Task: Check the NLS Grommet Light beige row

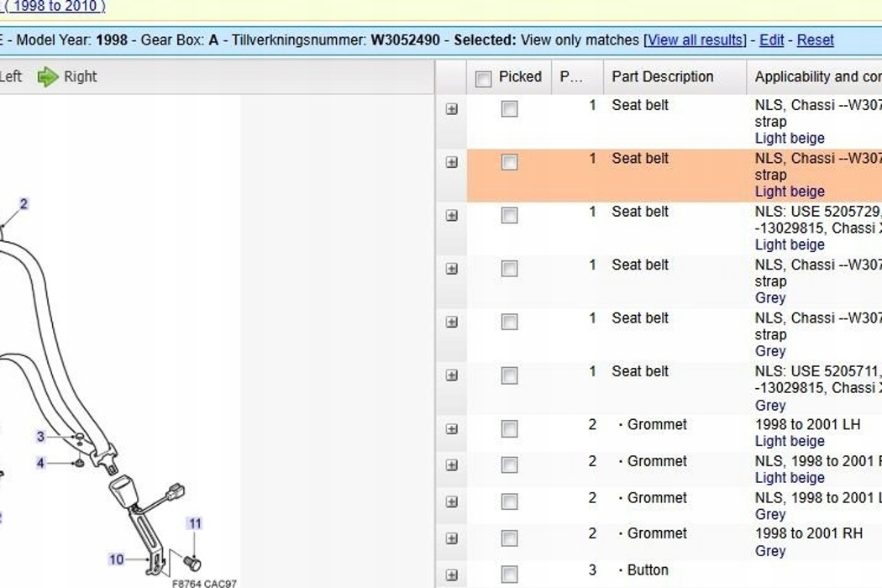Action: click(x=510, y=465)
